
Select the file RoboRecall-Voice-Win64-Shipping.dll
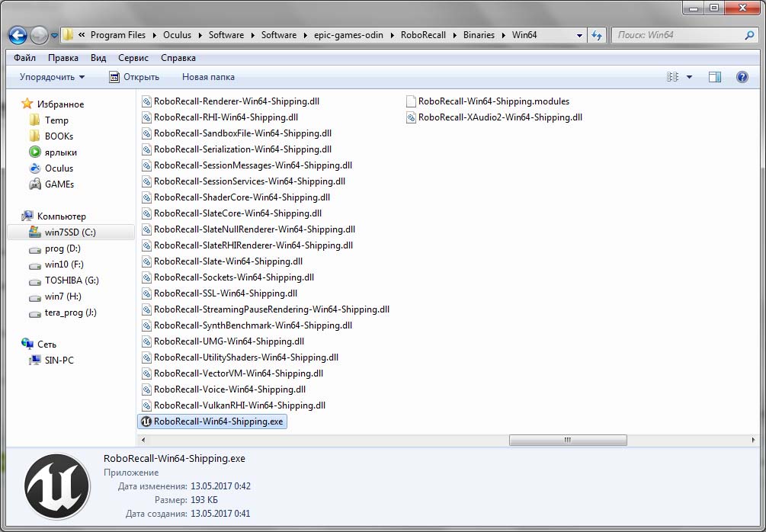click(223, 389)
